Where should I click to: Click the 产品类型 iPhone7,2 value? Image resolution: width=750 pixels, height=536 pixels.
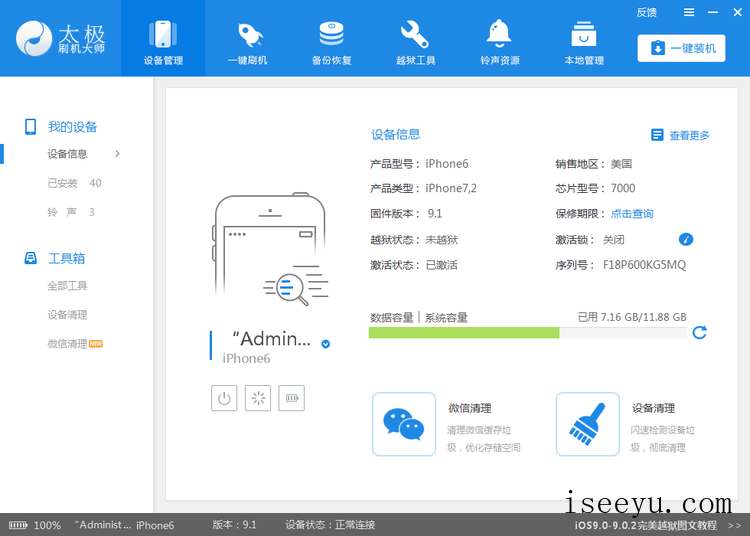coord(451,188)
